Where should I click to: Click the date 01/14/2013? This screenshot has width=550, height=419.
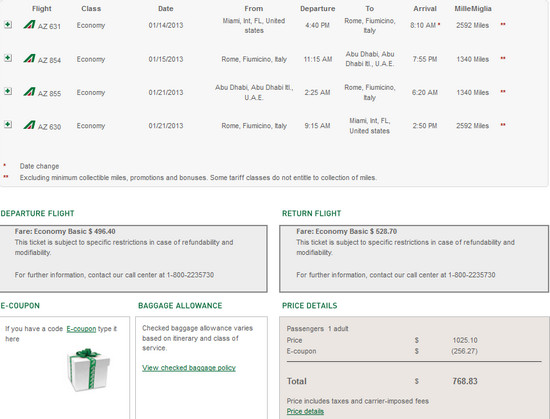[166, 25]
